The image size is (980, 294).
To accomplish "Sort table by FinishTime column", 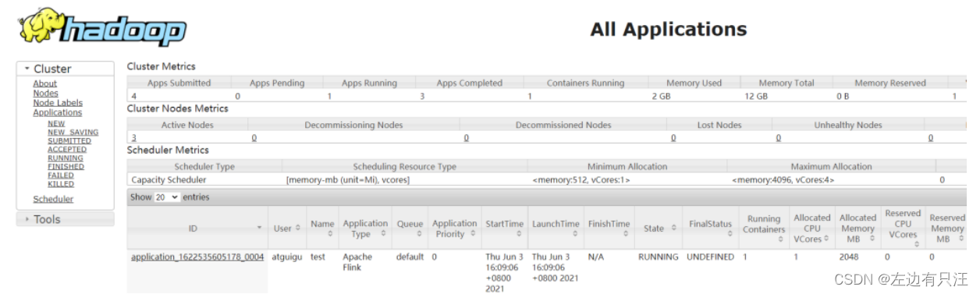I will (609, 228).
